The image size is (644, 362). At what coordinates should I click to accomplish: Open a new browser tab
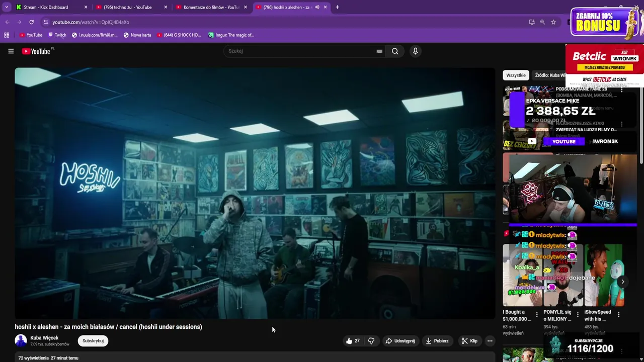(337, 7)
